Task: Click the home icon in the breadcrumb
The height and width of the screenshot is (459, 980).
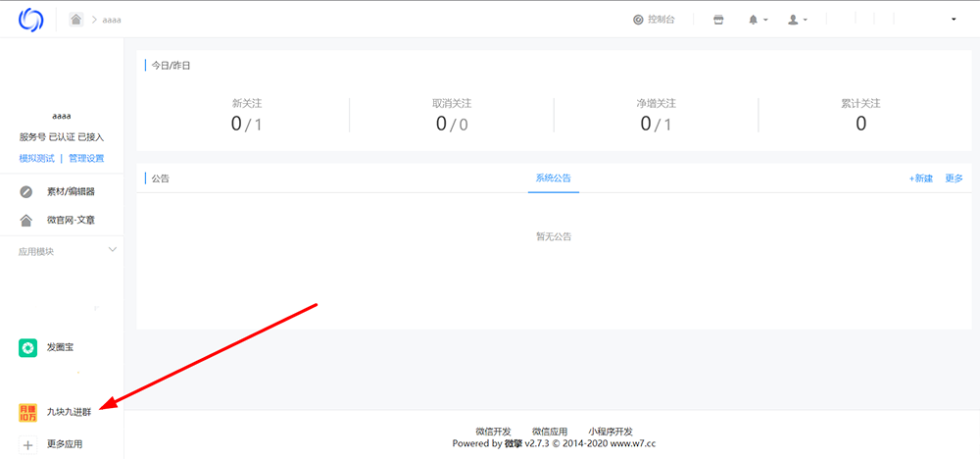Action: (x=76, y=20)
